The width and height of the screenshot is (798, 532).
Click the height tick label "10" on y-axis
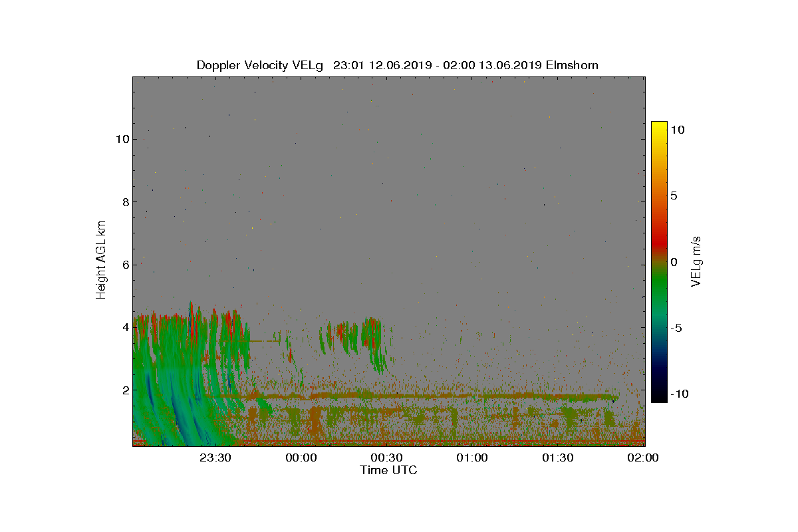pyautogui.click(x=122, y=139)
